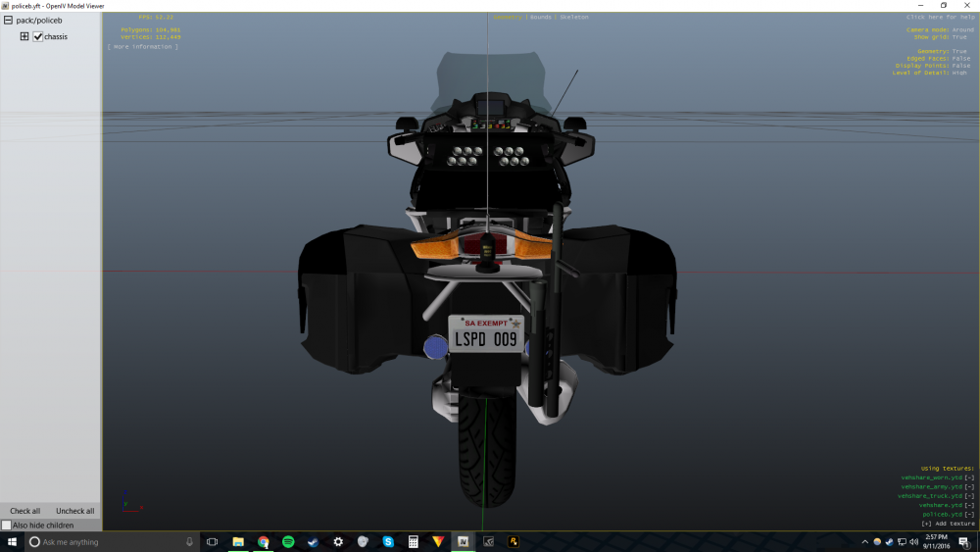Enable the Also hide children checkbox
This screenshot has width=980, height=552.
[6, 526]
